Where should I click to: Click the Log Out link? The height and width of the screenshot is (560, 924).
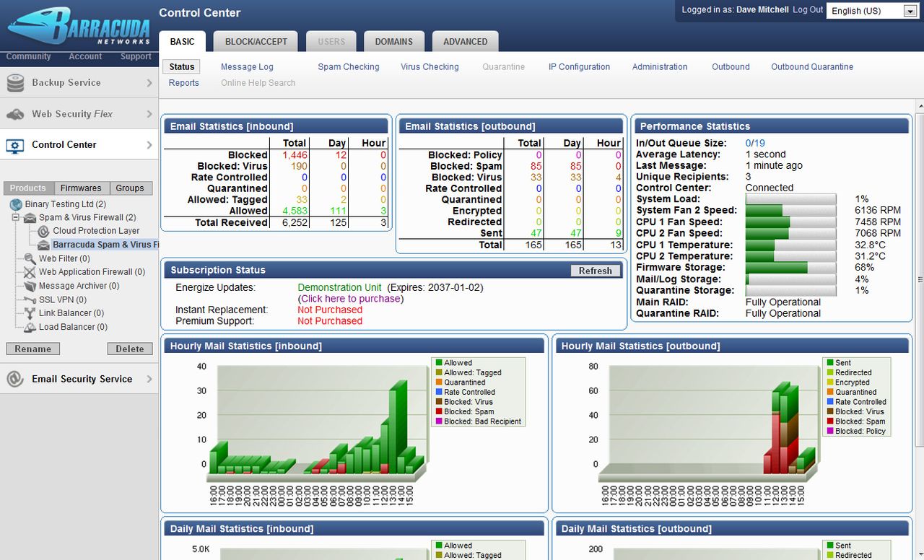[808, 10]
